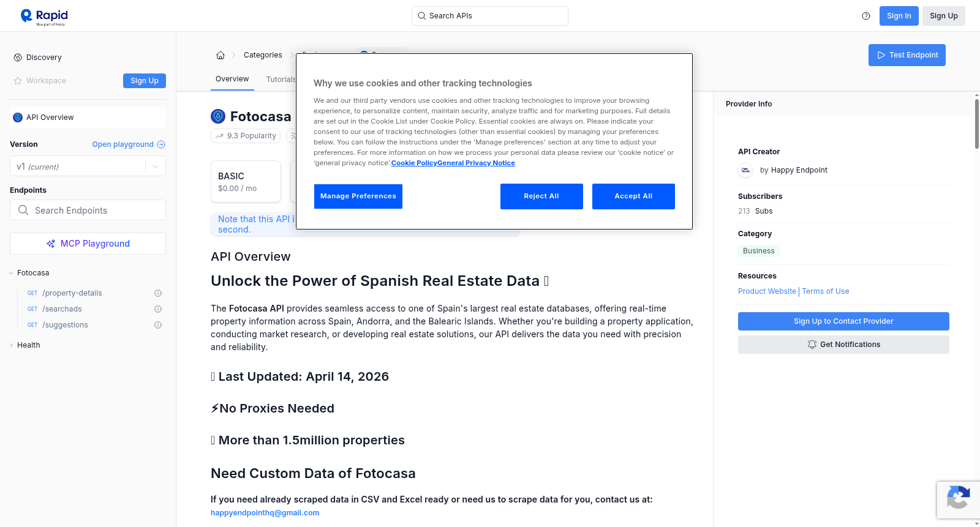Click the Business category tag
Viewport: 980px width, 527px height.
click(x=758, y=251)
